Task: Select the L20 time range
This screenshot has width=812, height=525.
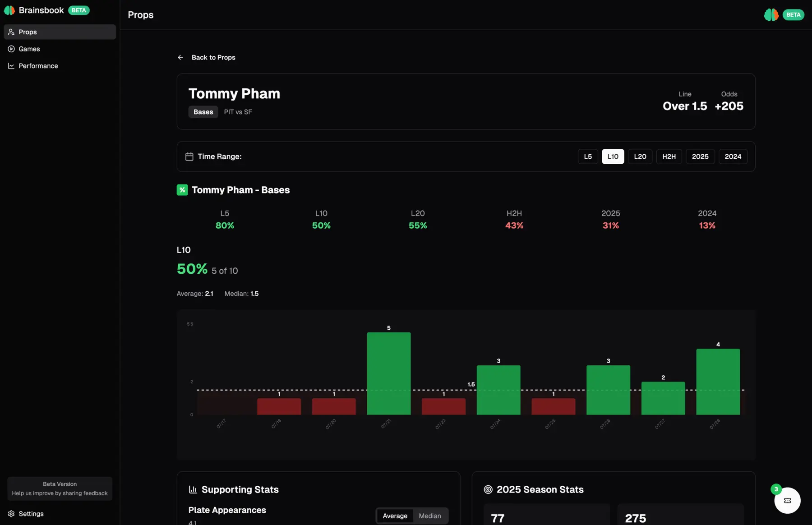Action: [640, 157]
